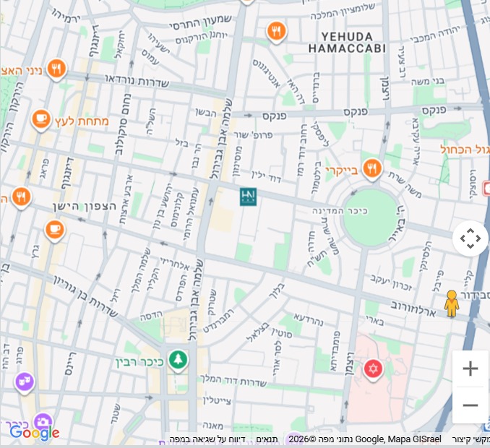Zoom out with the minus button
The image size is (490, 448).
[470, 405]
